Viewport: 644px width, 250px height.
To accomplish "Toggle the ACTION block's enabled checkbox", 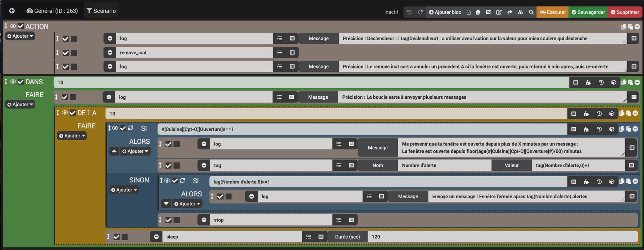I will pos(21,26).
